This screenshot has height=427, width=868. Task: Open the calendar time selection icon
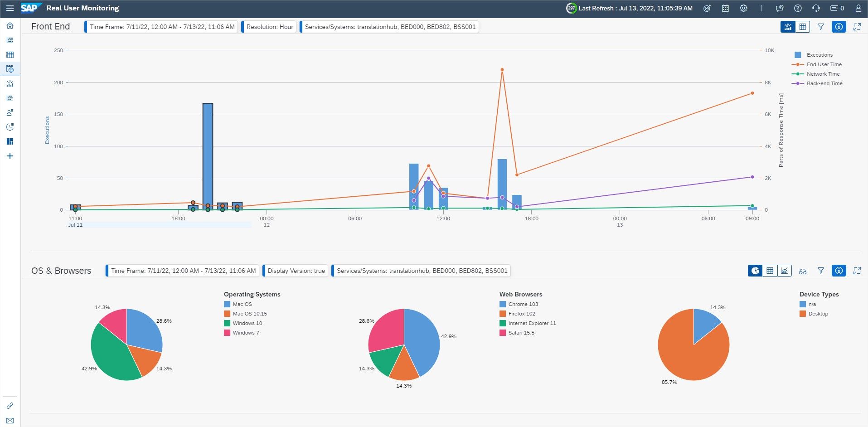pyautogui.click(x=725, y=8)
